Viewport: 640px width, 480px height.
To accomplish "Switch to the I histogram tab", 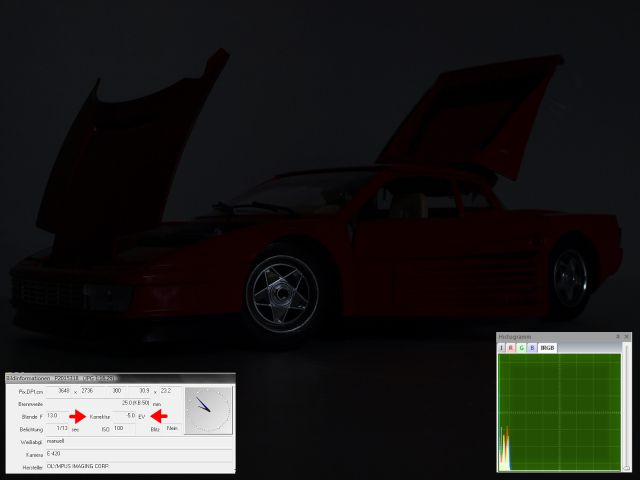I will [x=502, y=348].
